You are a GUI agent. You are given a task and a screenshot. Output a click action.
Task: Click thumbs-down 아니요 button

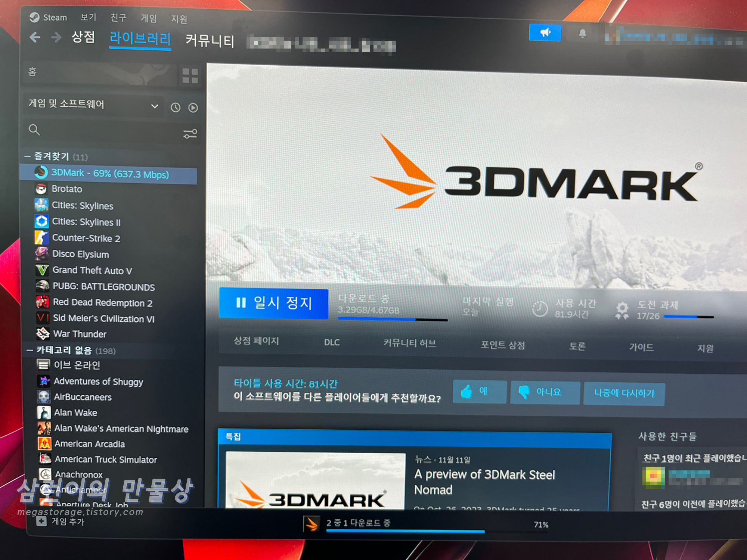544,392
